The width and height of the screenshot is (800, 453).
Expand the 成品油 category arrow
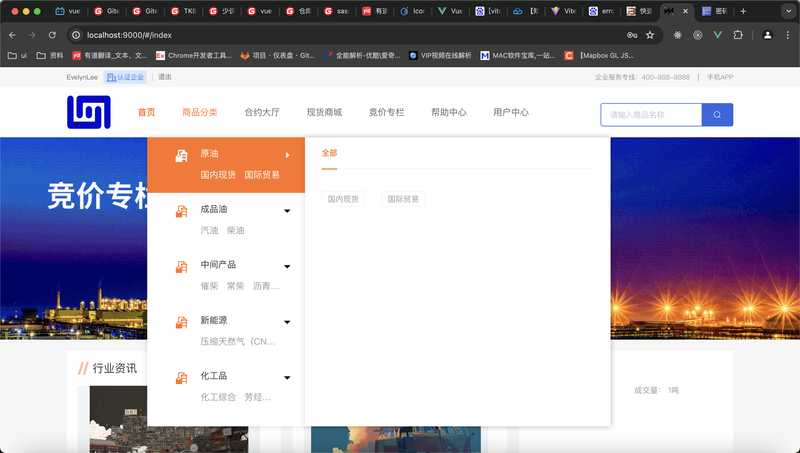click(x=287, y=211)
